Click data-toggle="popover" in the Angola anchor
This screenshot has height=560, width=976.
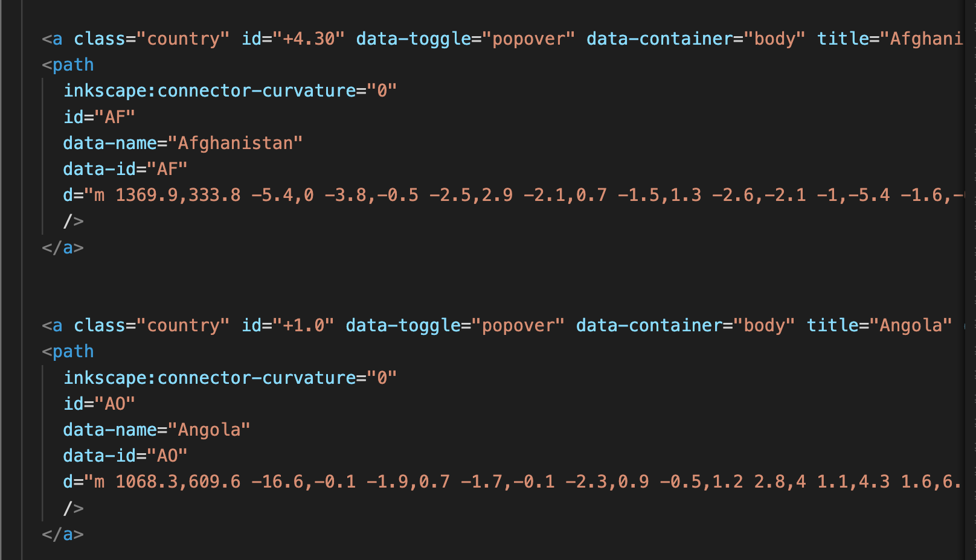pyautogui.click(x=455, y=325)
